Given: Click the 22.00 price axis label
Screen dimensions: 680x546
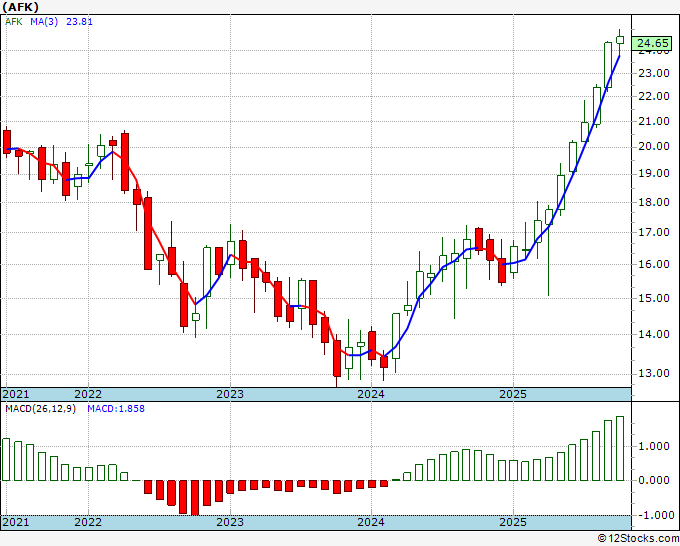Looking at the screenshot, I should [654, 96].
